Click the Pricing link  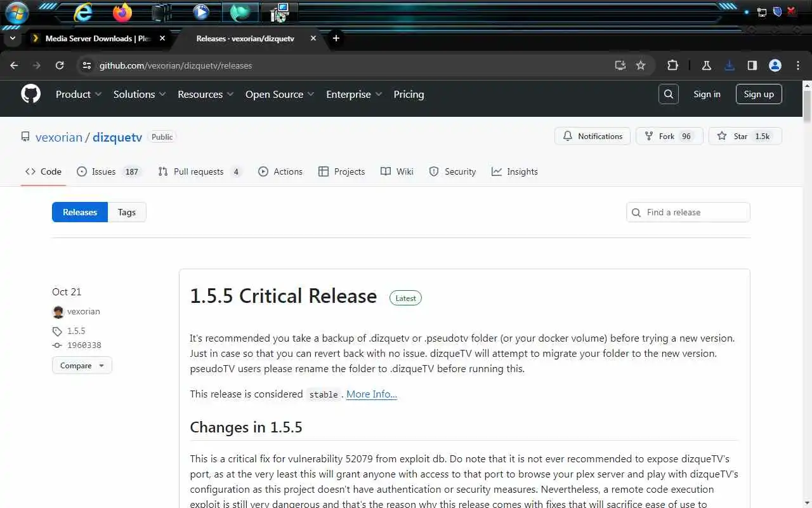409,94
